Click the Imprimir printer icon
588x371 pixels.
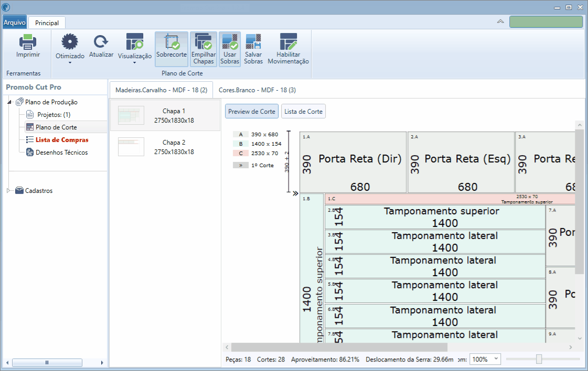click(x=27, y=42)
